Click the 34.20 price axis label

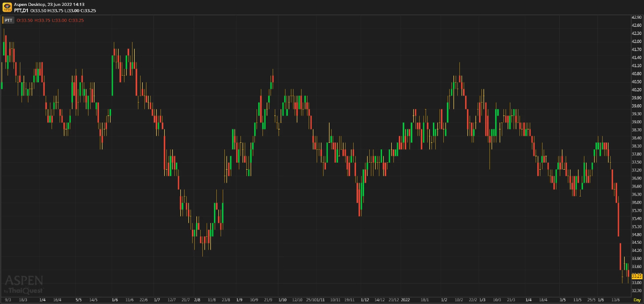[x=637, y=251]
